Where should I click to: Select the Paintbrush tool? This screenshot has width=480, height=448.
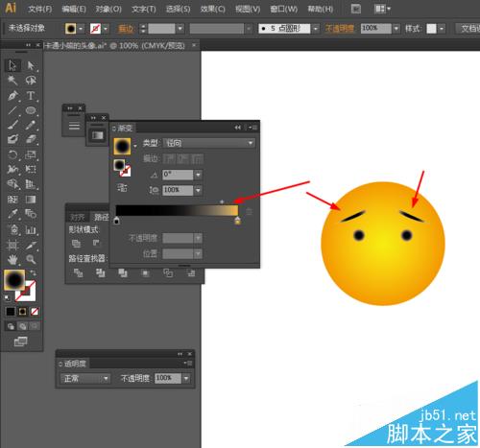[12, 125]
